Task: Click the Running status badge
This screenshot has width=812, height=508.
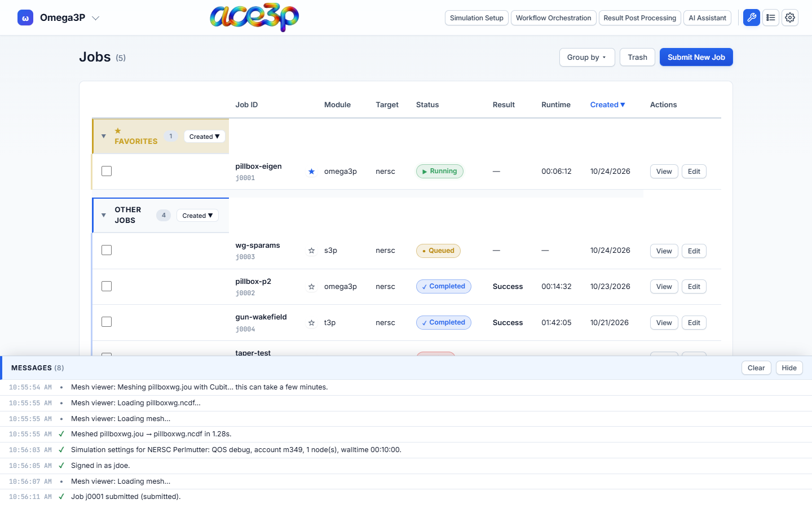Action: coord(440,171)
